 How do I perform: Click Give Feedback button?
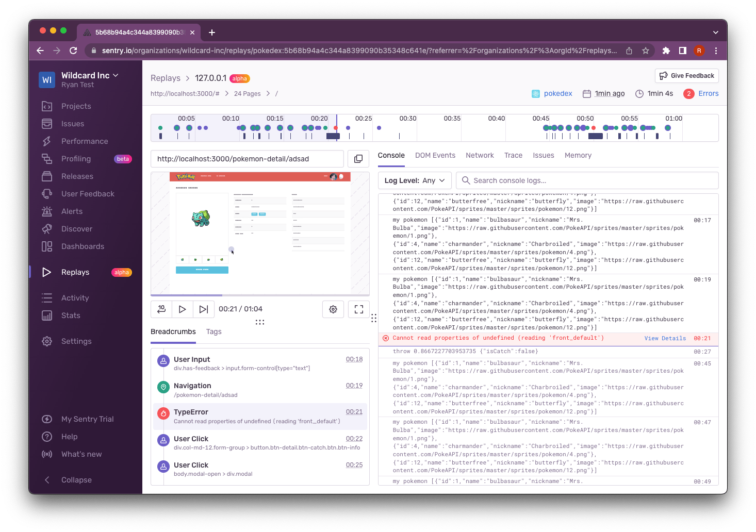pyautogui.click(x=687, y=76)
